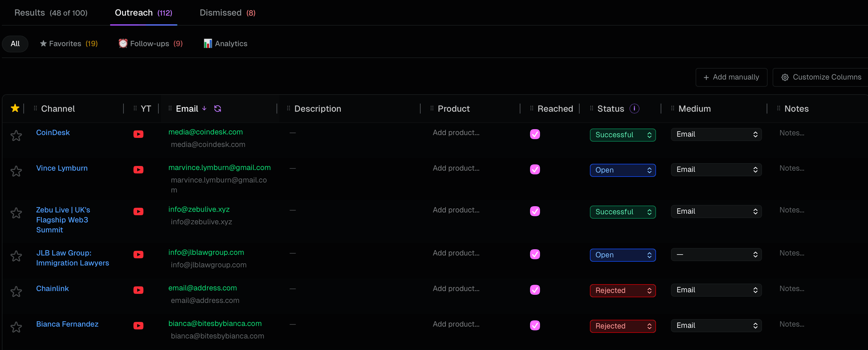
Task: Open the Zebu Live channel link
Action: (63, 220)
